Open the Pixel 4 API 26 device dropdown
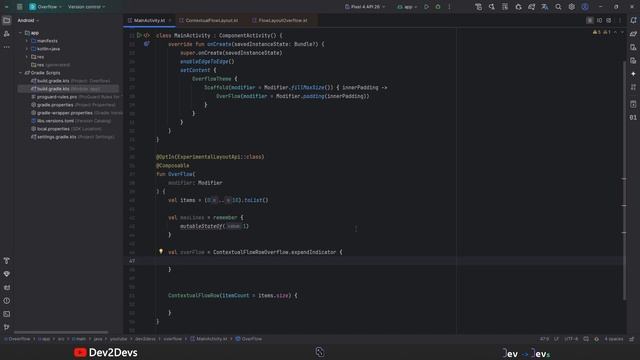Image resolution: width=640 pixels, height=360 pixels. tap(364, 7)
